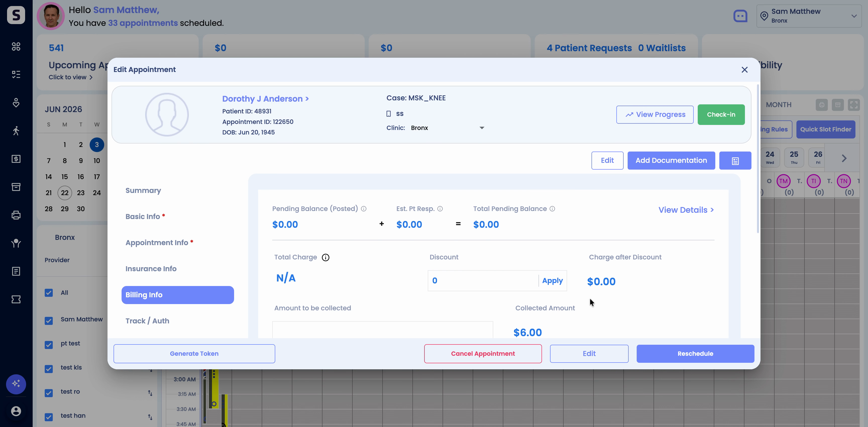This screenshot has width=868, height=427.
Task: Click the sort arrows beside test han
Action: 150,417
